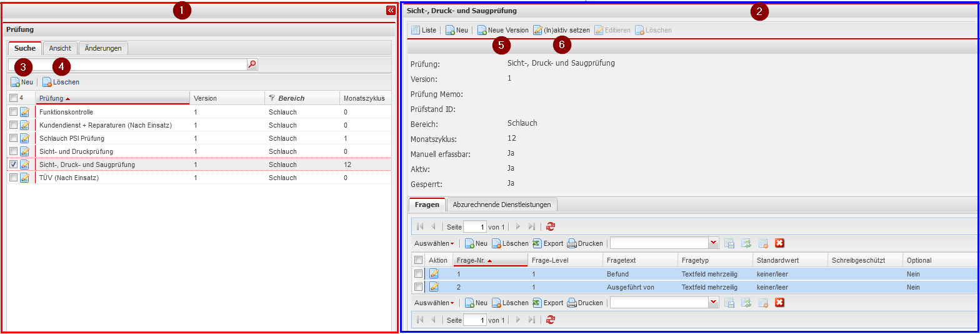Switch to the Änderungen tab
Viewport: 980px width, 334px height.
click(104, 48)
